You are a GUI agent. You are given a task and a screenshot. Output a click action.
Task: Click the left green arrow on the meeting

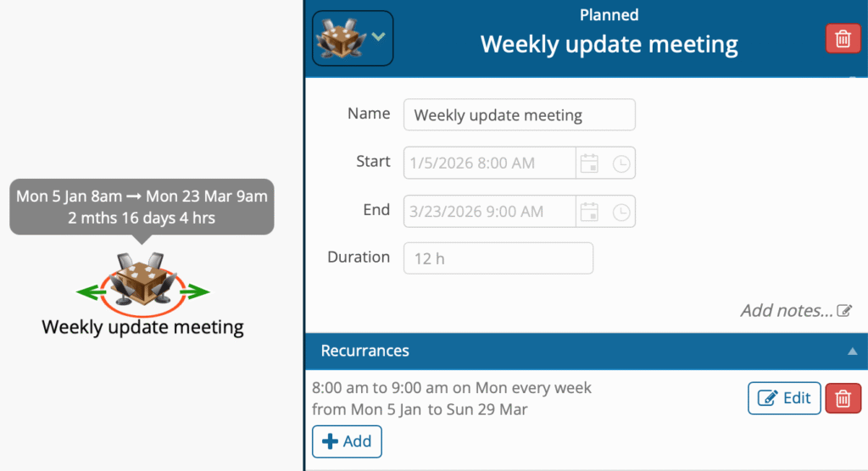point(87,292)
